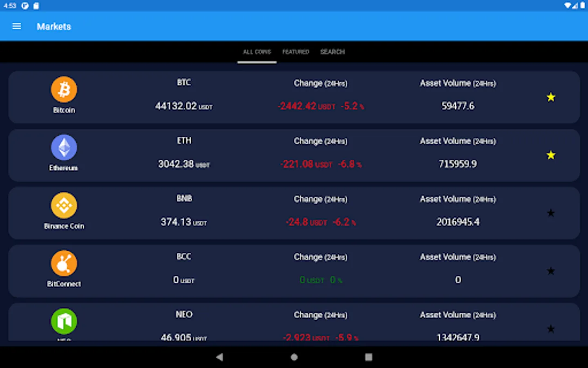Select the BNB price 374.13 USDT
This screenshot has width=588, height=368.
184,222
